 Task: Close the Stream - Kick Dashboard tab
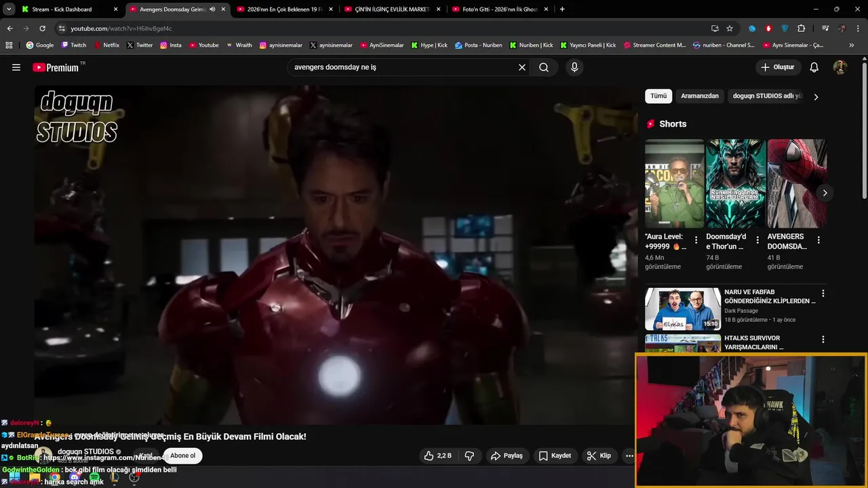point(115,9)
